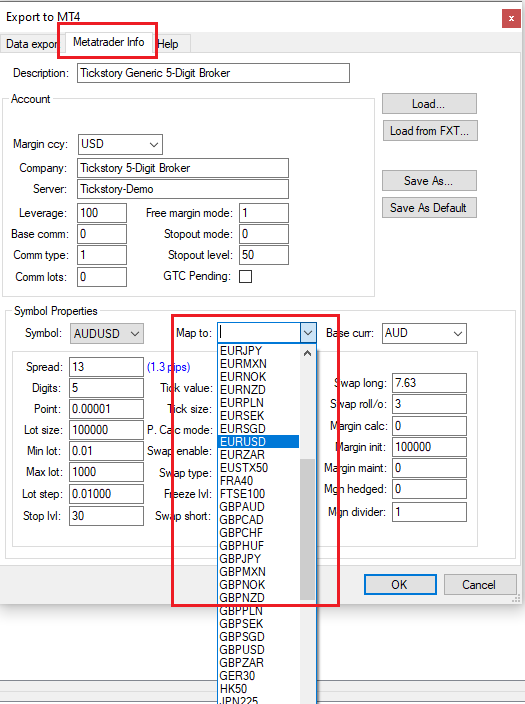Select GBPMXN in the list

pos(259,572)
